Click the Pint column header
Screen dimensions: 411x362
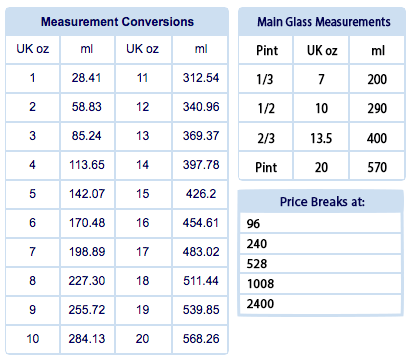[x=267, y=51]
